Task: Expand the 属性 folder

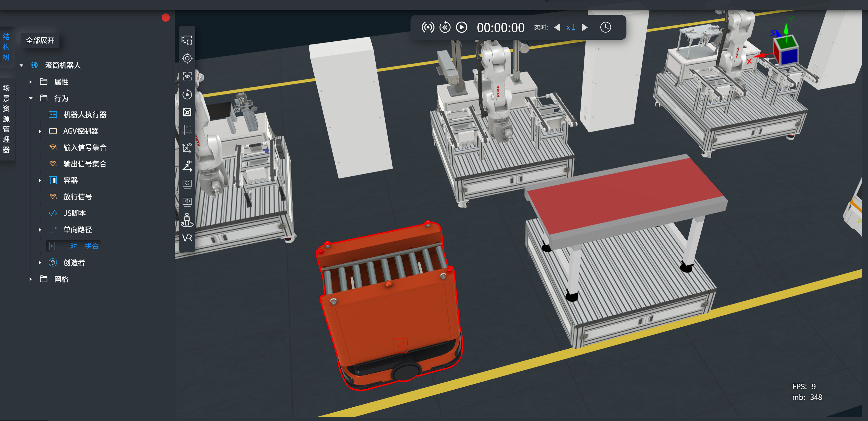Action: (31, 82)
